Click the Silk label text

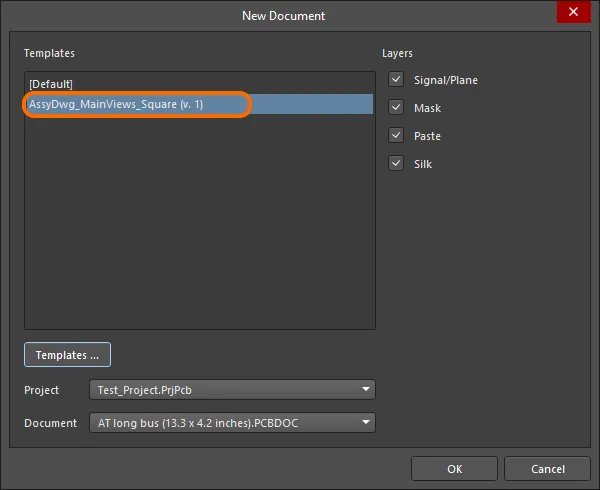[x=423, y=164]
